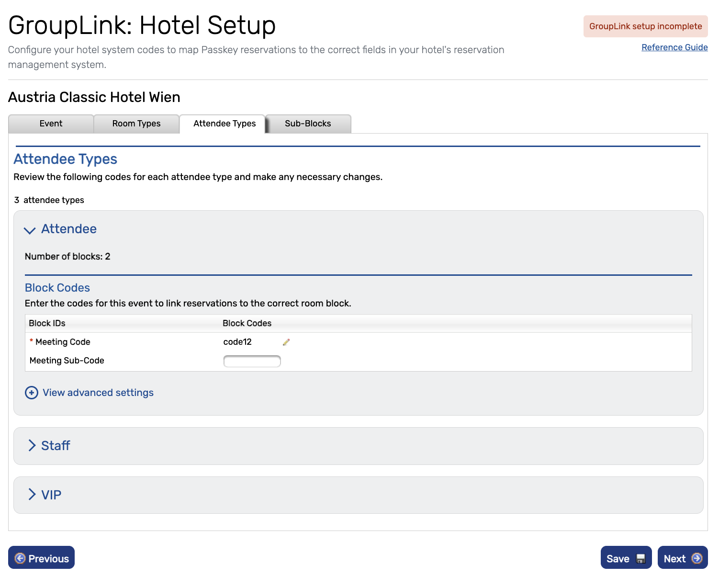719x588 pixels.
Task: Click the Number of blocks: 2 text
Action: tap(67, 257)
